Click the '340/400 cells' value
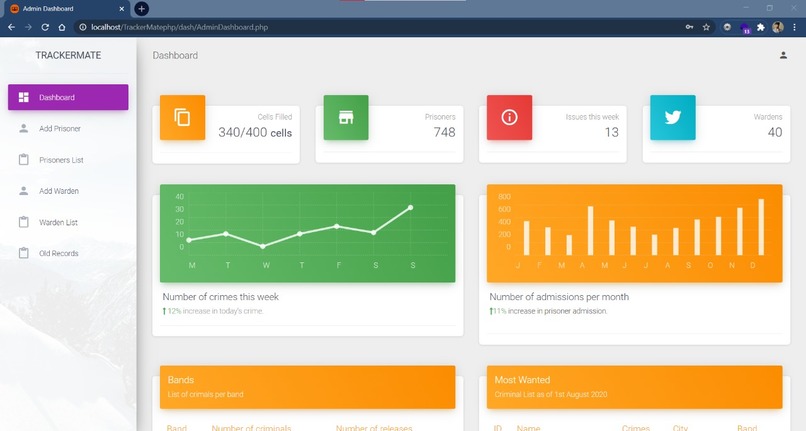Viewport: 806px width, 431px height. pyautogui.click(x=255, y=133)
